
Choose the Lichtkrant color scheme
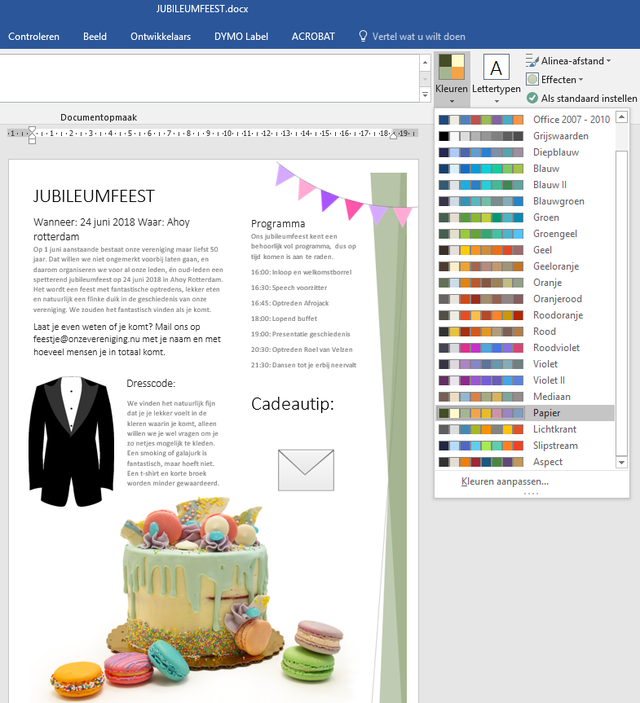(525, 429)
